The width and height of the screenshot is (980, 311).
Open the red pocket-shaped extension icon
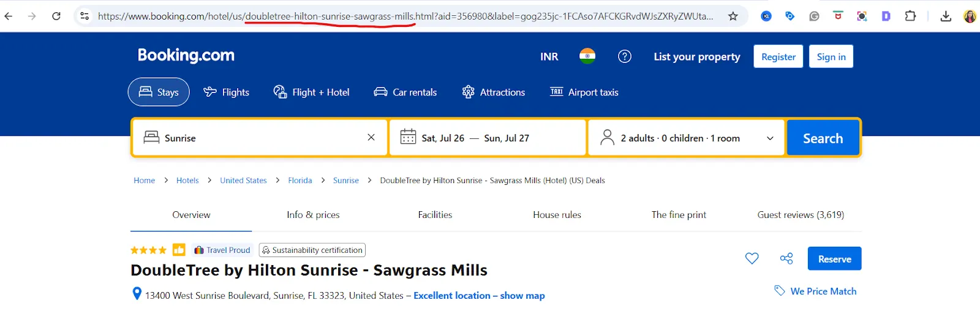(x=838, y=17)
